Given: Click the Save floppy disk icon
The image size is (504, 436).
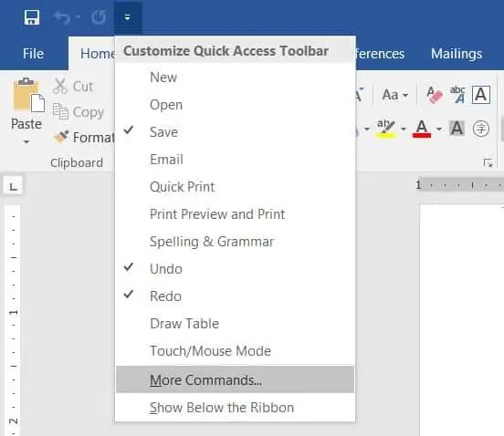Looking at the screenshot, I should 32,17.
